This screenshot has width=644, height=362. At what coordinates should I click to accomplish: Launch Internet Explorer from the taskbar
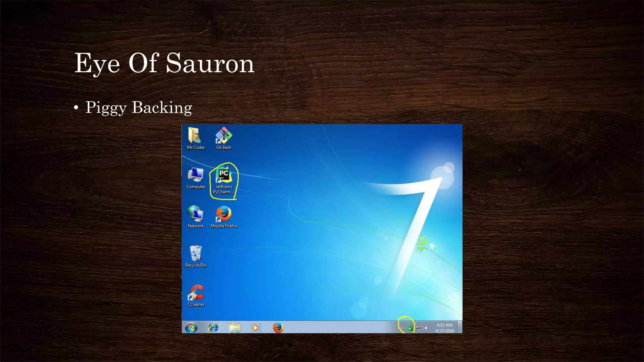click(213, 328)
